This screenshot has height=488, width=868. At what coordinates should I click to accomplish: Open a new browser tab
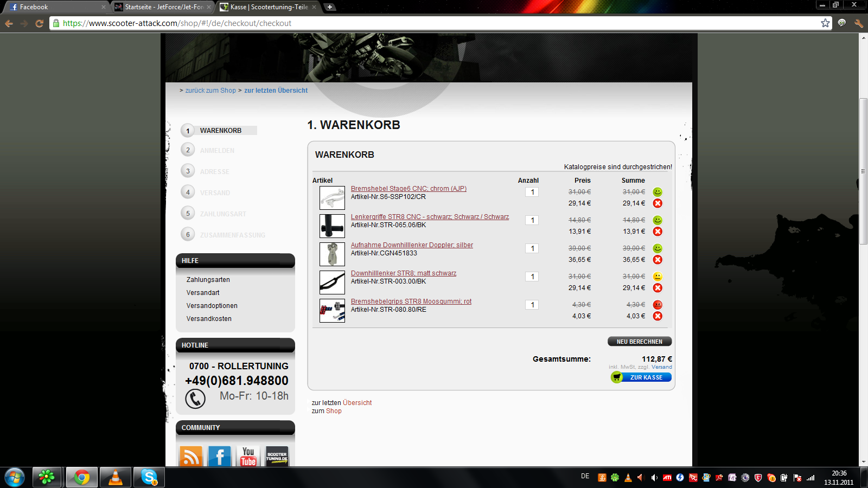pos(329,7)
